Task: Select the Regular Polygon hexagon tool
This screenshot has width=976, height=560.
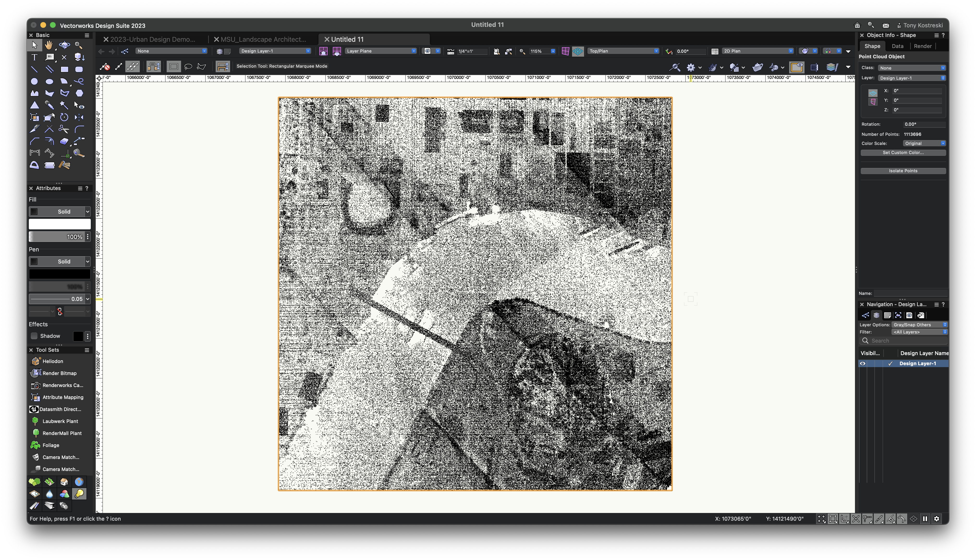Action: click(79, 93)
